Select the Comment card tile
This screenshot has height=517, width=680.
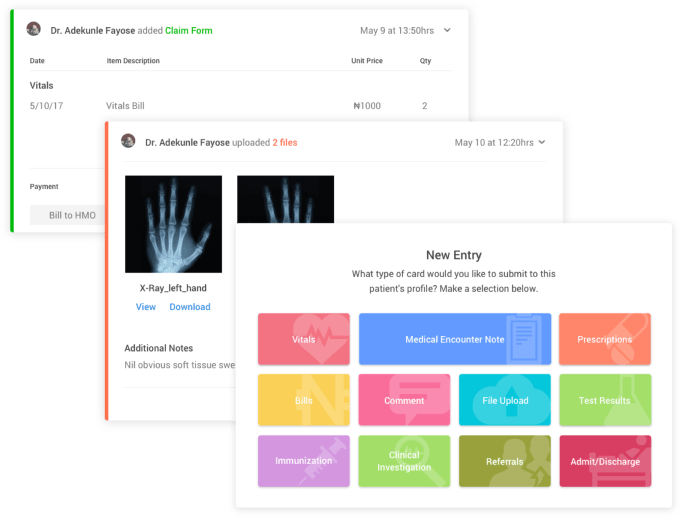pos(404,400)
